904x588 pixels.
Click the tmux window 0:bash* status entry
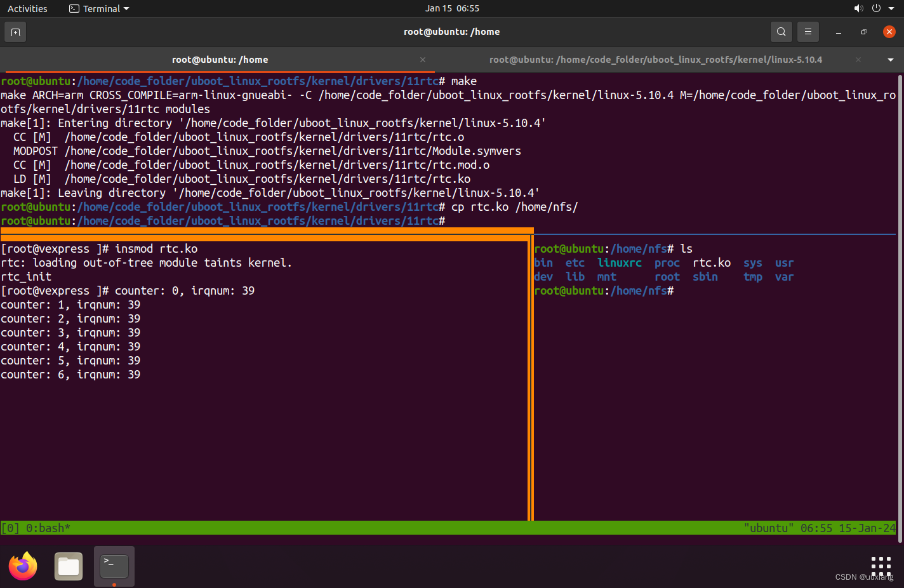click(x=48, y=528)
